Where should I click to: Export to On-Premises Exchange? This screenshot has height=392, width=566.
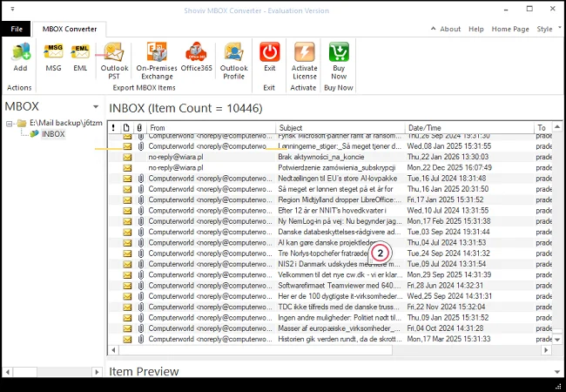coord(157,61)
